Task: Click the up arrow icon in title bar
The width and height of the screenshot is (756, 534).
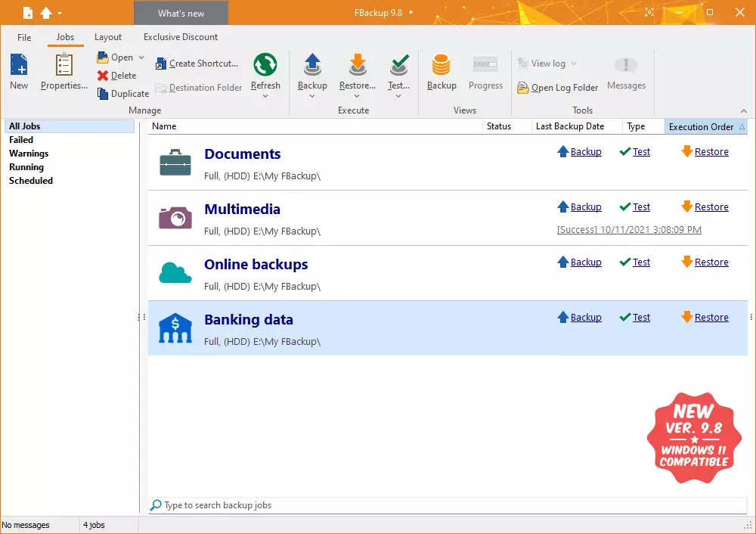Action: [46, 13]
